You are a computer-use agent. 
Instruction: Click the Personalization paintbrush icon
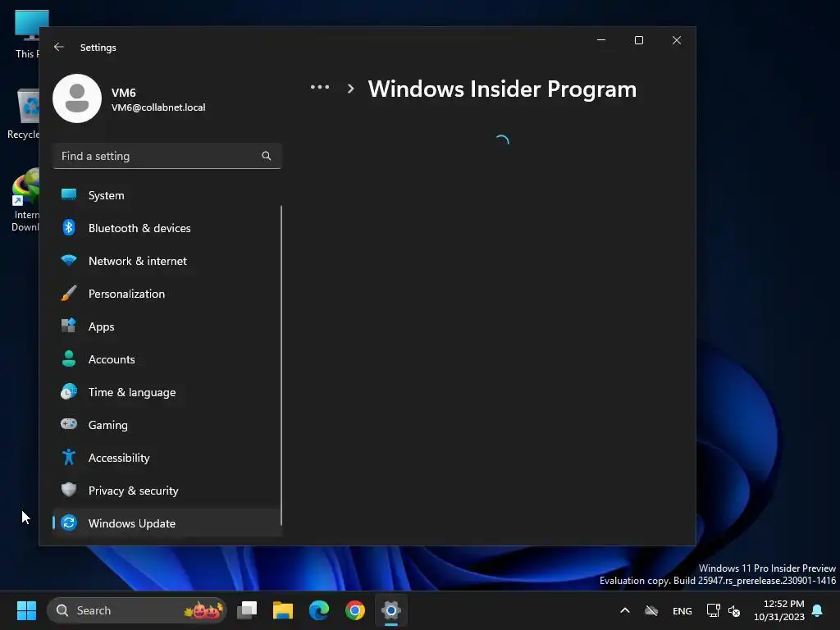[69, 293]
